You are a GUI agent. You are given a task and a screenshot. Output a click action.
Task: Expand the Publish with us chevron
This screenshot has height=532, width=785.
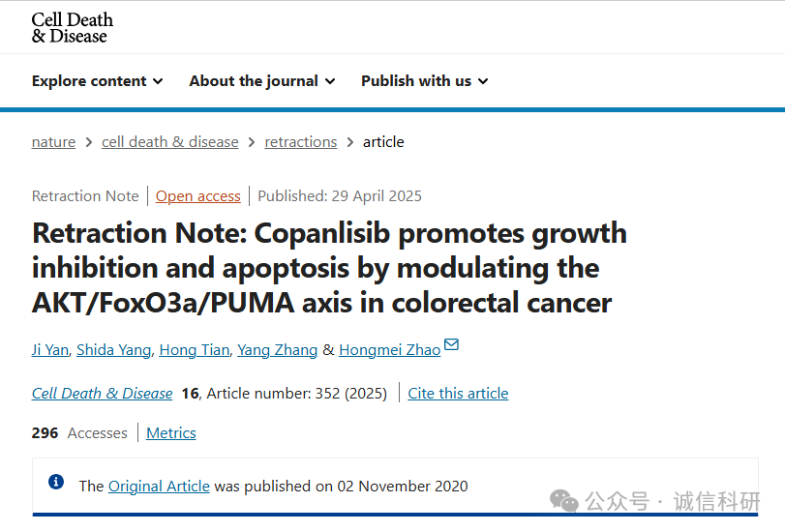pyautogui.click(x=483, y=81)
